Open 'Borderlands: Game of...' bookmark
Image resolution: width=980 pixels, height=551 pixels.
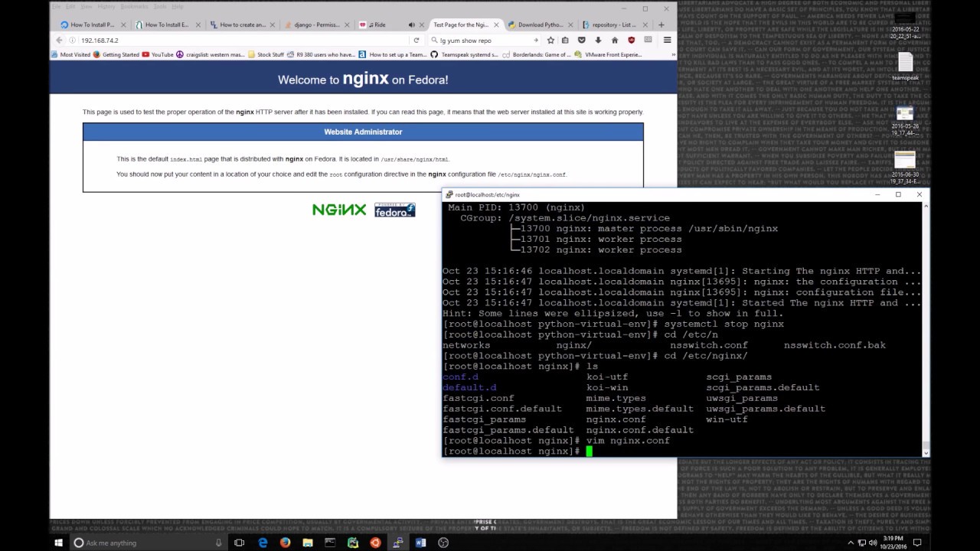(x=536, y=54)
